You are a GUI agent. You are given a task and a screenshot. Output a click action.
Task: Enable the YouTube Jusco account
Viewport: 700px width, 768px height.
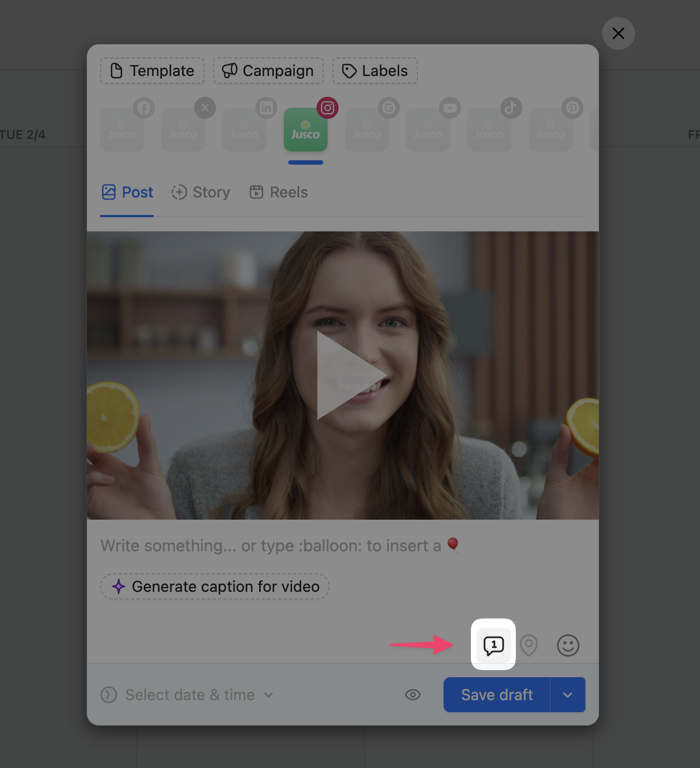(x=428, y=130)
